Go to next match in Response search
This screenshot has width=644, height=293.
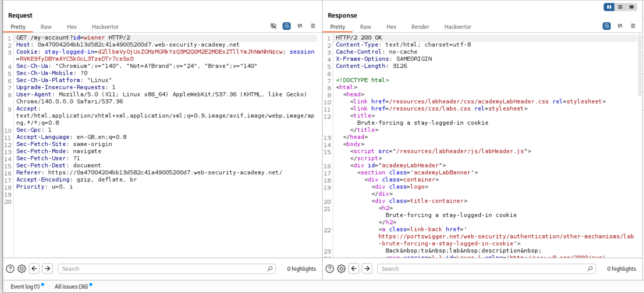click(x=367, y=269)
